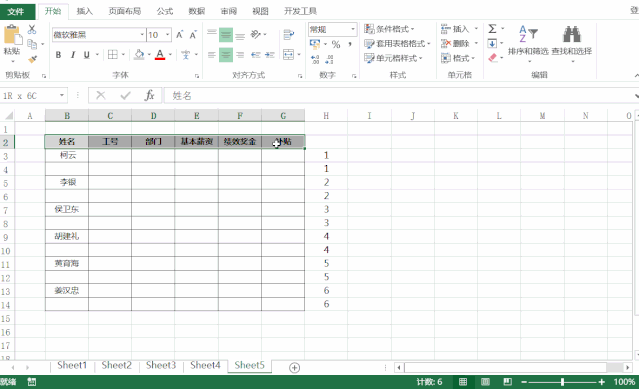
Task: Apply percent style format
Action: pos(336,44)
